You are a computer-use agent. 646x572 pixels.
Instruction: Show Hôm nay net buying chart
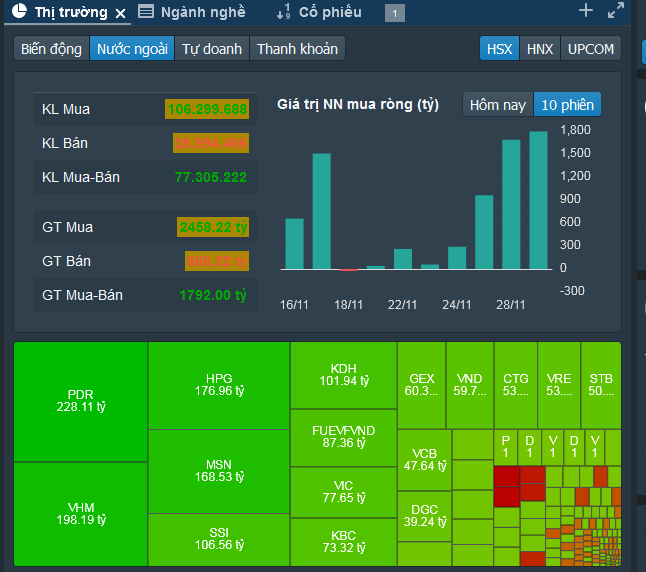pyautogui.click(x=497, y=105)
